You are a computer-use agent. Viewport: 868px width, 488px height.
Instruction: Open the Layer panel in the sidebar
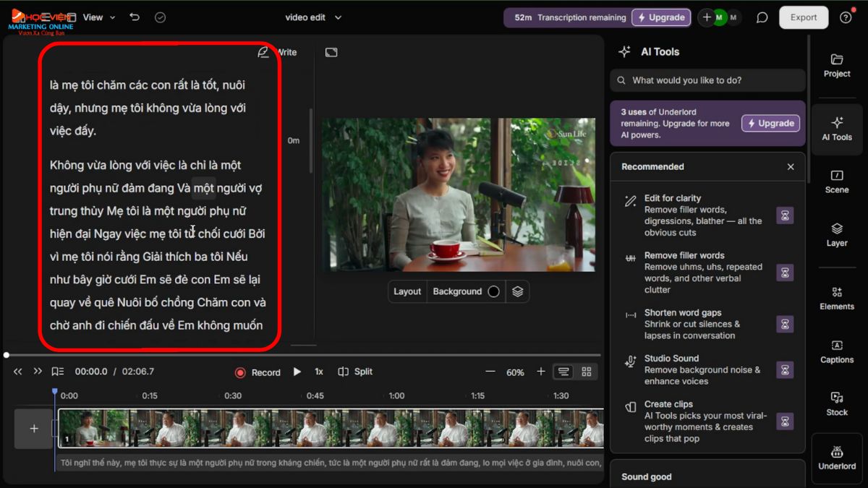[x=837, y=235]
